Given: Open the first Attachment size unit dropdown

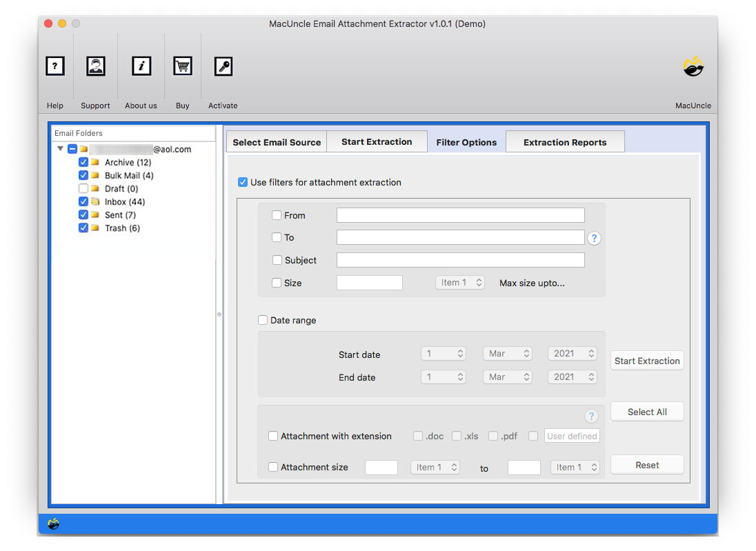Looking at the screenshot, I should pos(435,467).
